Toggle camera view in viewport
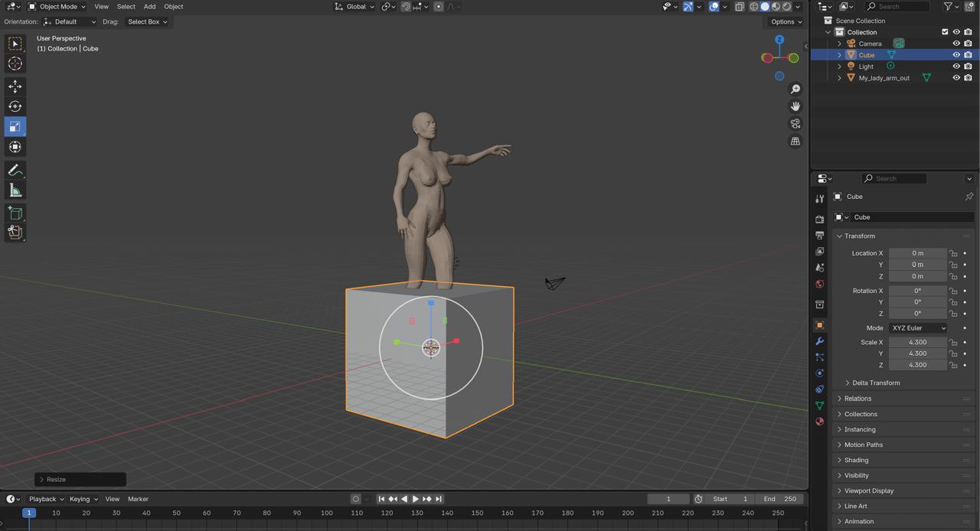 pos(795,124)
